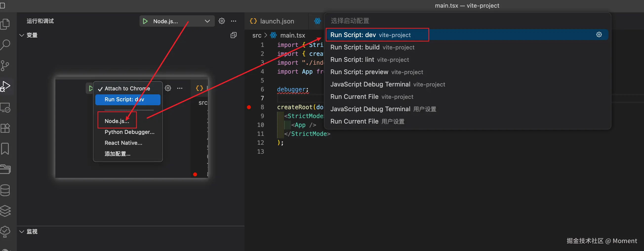Switch to the React file tab
The width and height of the screenshot is (644, 251).
coord(317,21)
